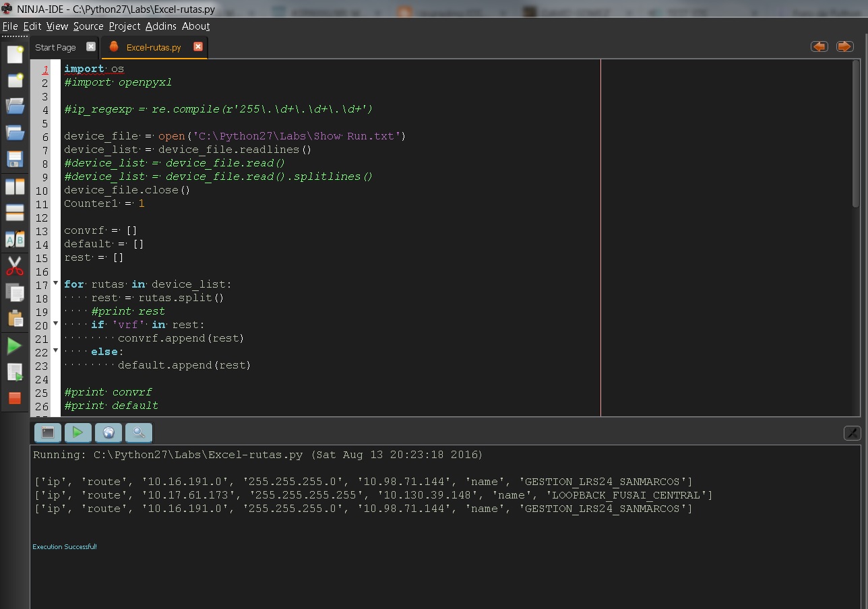The image size is (868, 609).
Task: Switch to the Start Page tab
Action: click(x=55, y=47)
